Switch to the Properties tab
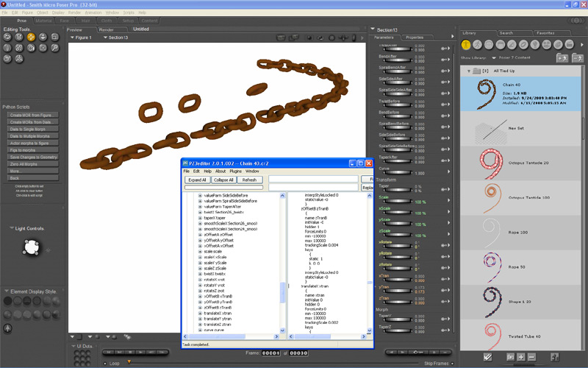 (x=414, y=37)
